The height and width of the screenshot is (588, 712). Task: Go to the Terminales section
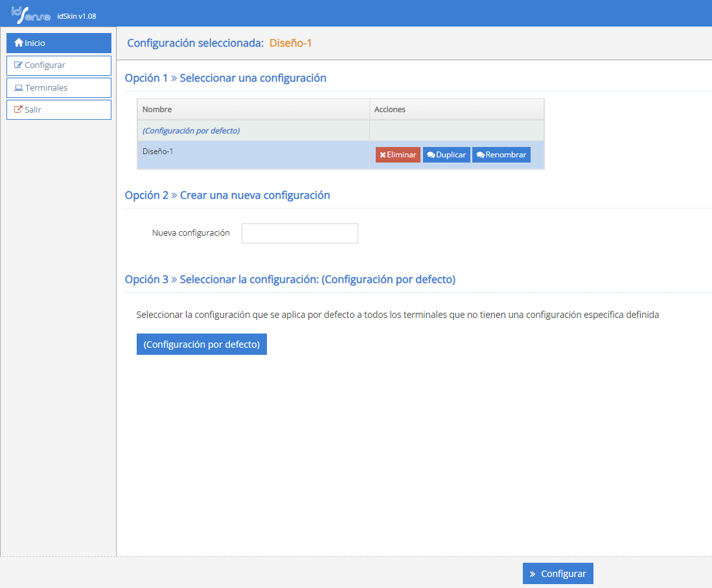[59, 87]
